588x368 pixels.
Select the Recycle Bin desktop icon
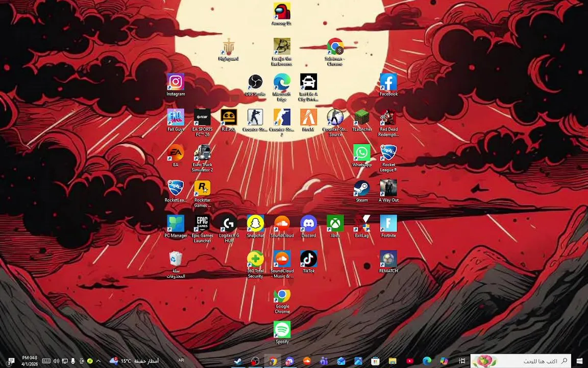[x=176, y=264]
